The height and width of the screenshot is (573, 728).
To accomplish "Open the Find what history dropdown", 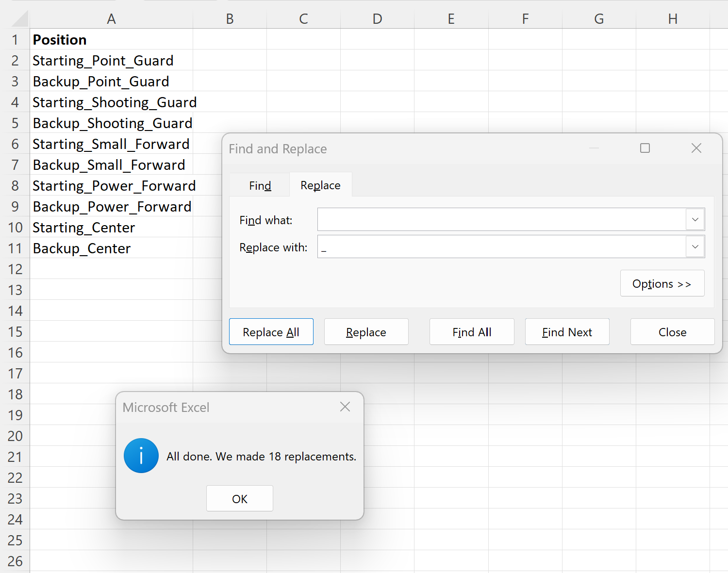I will 695,219.
